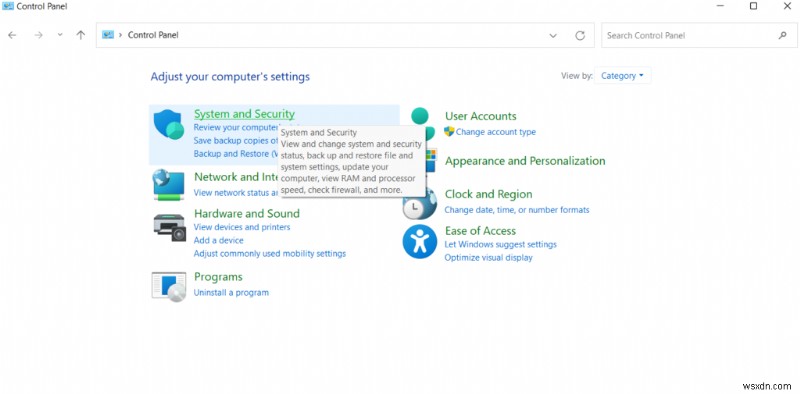Screen dimensions: 800x394
Task: Click View devices and printers
Action: [242, 227]
